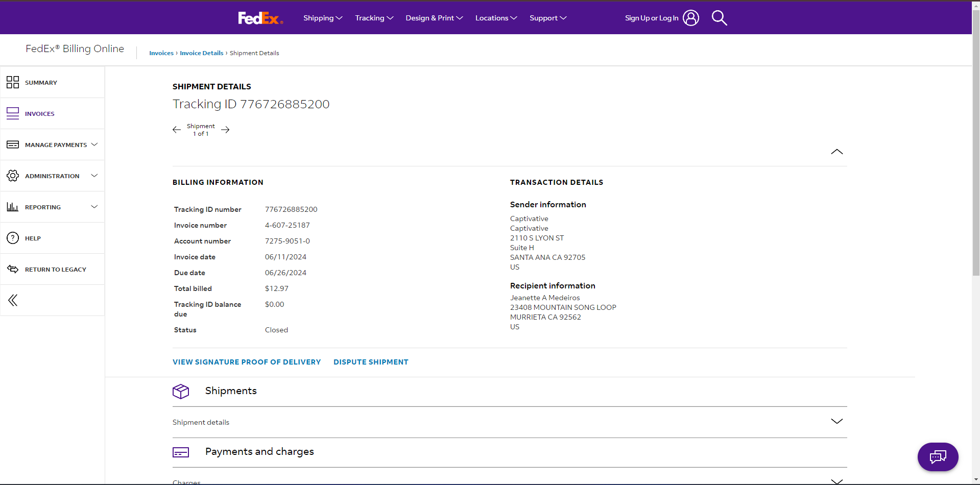The image size is (980, 485).
Task: Click the Administration gear icon
Action: [13, 176]
